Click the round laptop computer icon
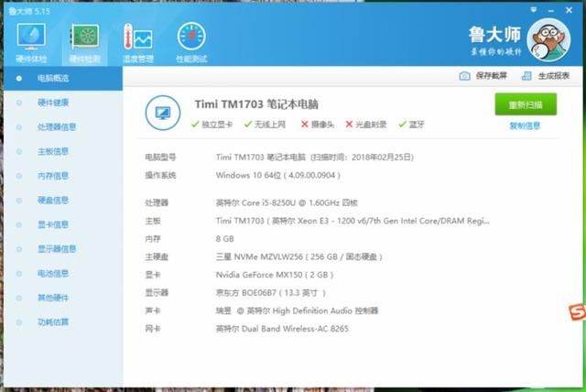586x392 pixels. [x=163, y=113]
